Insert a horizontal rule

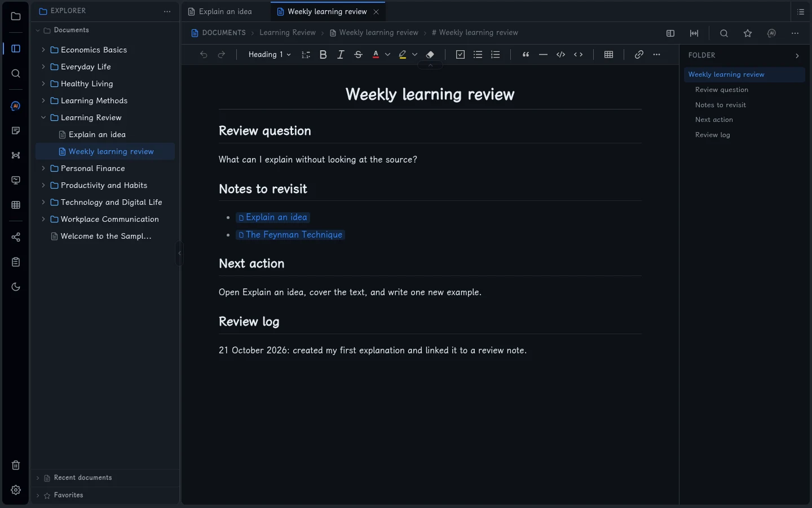point(543,55)
